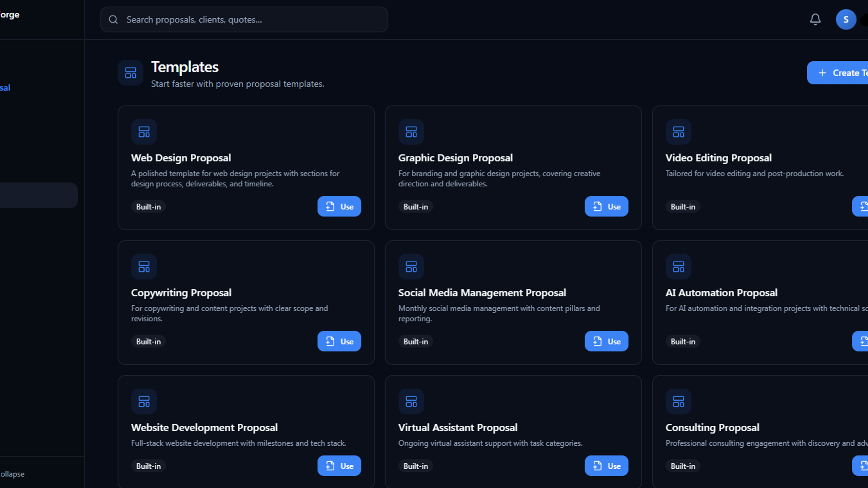Focus the search proposals input field

[x=244, y=20]
